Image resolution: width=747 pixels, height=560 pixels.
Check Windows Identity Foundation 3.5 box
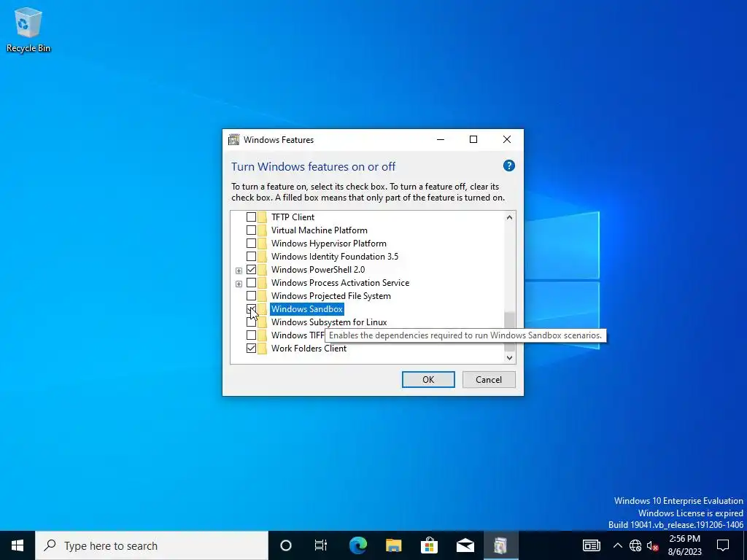click(x=251, y=256)
